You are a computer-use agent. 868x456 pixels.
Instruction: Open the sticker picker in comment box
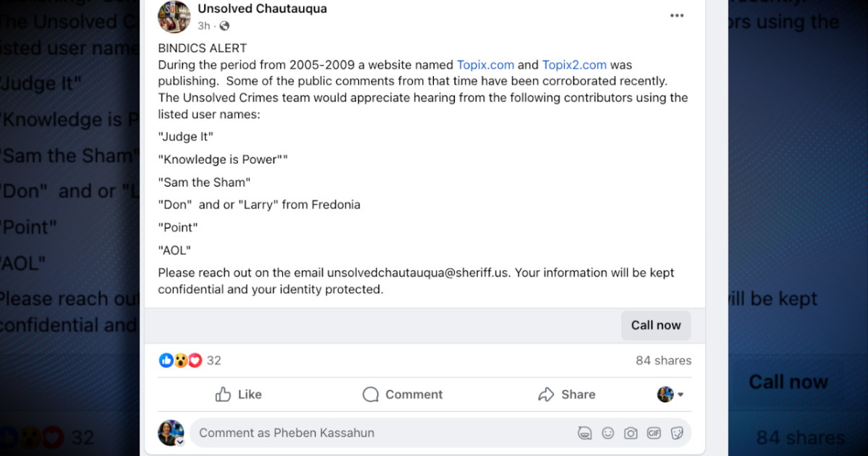coord(677,433)
